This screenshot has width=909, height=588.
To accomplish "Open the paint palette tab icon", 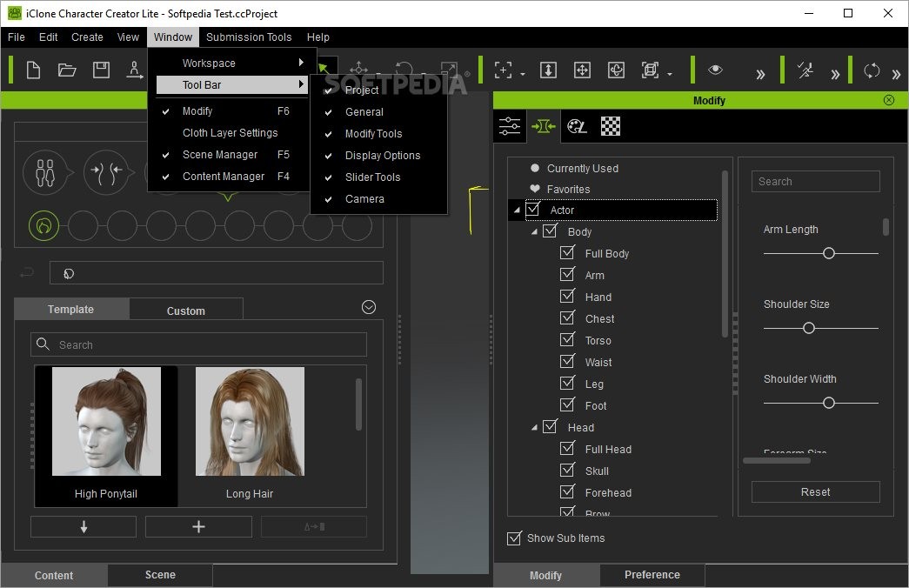I will coord(576,126).
